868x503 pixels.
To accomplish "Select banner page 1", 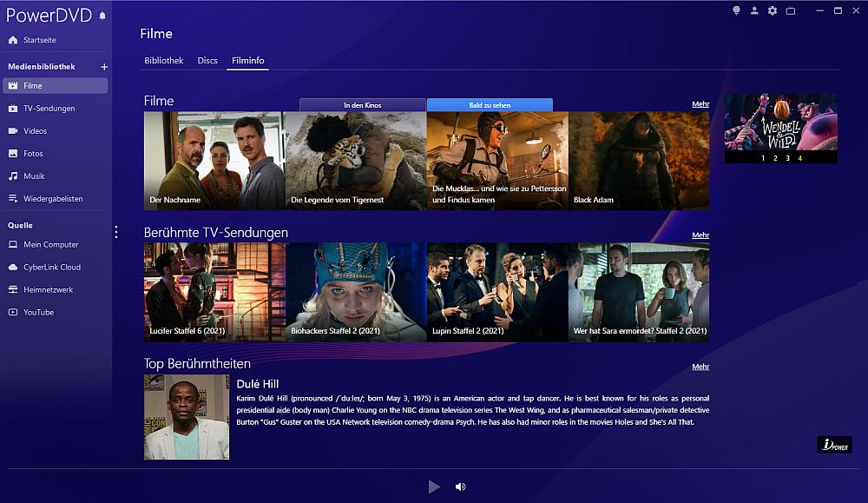I will (763, 158).
